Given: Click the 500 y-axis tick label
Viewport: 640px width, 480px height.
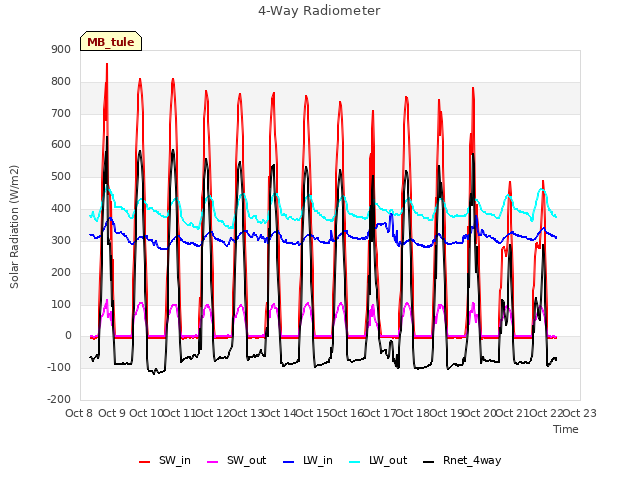Looking at the screenshot, I should click(x=61, y=177).
